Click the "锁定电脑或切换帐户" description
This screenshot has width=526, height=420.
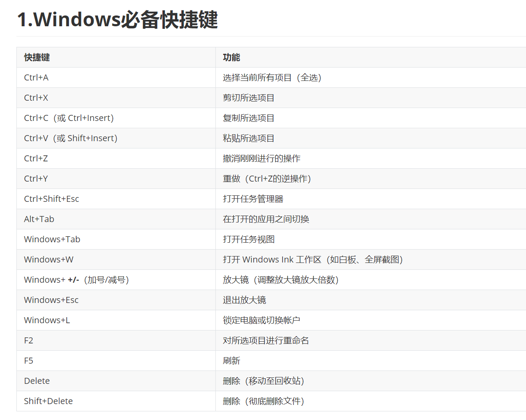point(261,321)
